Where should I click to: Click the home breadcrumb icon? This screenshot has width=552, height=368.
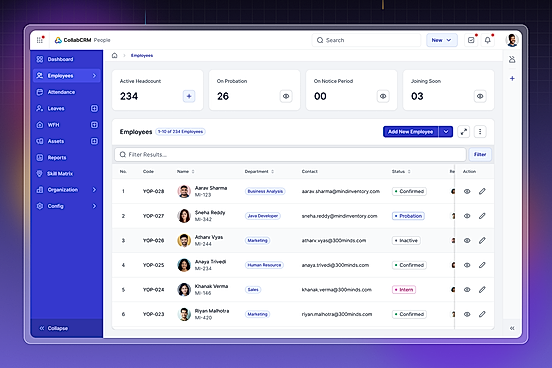(114, 55)
